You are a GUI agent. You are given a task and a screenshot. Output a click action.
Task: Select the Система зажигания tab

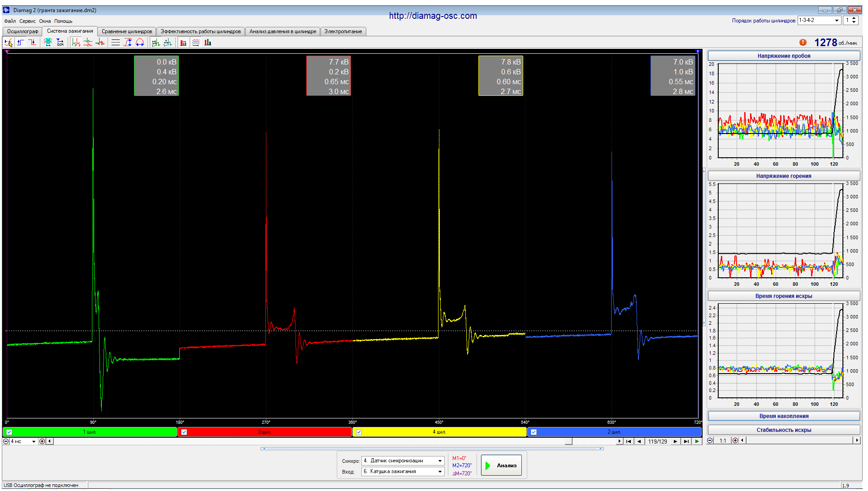coord(70,31)
